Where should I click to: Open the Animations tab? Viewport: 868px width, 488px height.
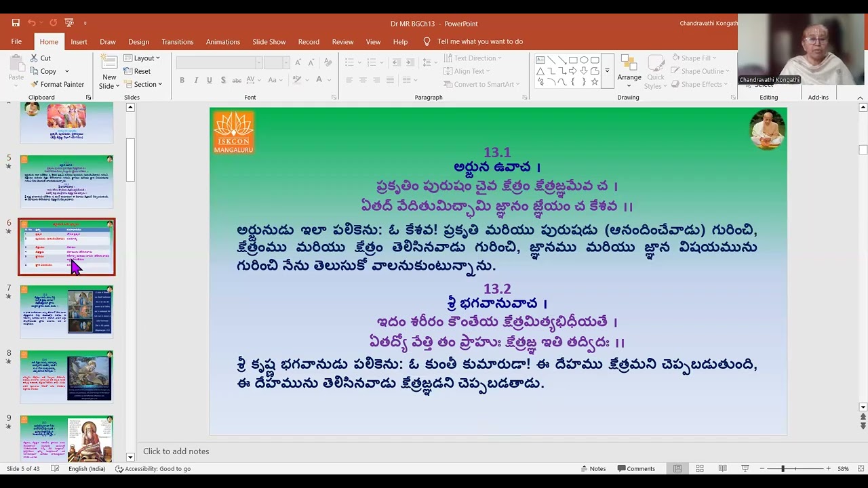click(x=223, y=41)
